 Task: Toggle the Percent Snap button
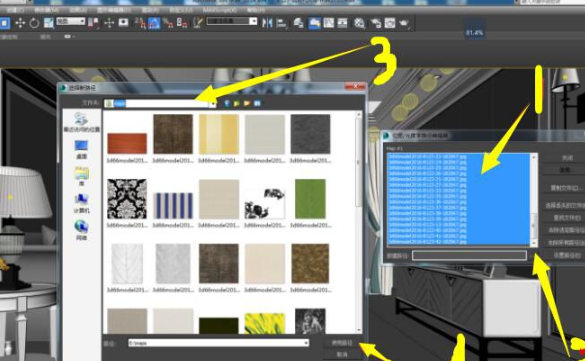168,23
